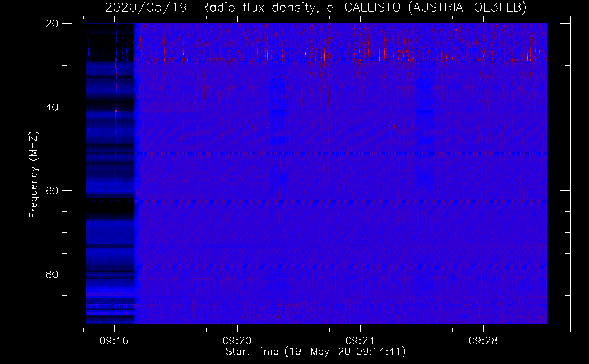589x364 pixels.
Task: Click the 09:16 time tick label
Action: [x=114, y=341]
